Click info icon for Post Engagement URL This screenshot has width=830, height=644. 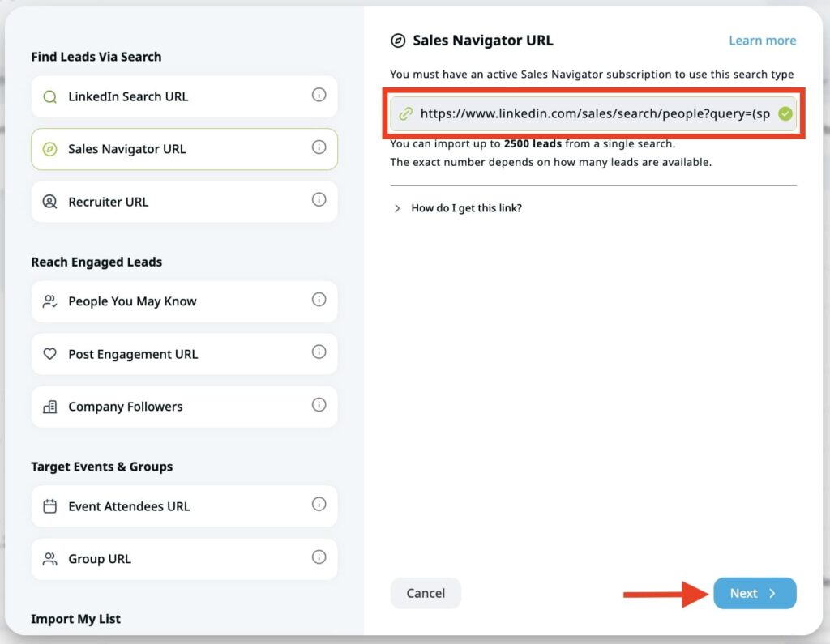point(319,352)
